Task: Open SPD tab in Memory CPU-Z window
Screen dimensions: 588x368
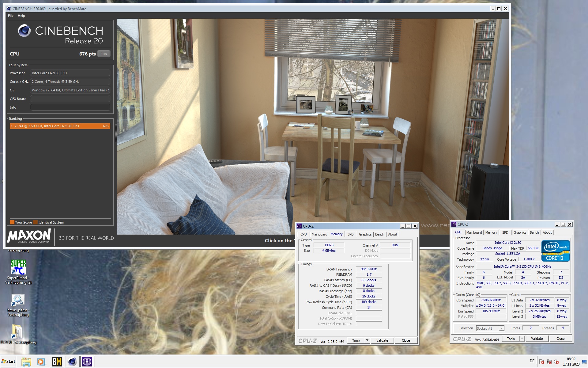Action: pos(350,234)
